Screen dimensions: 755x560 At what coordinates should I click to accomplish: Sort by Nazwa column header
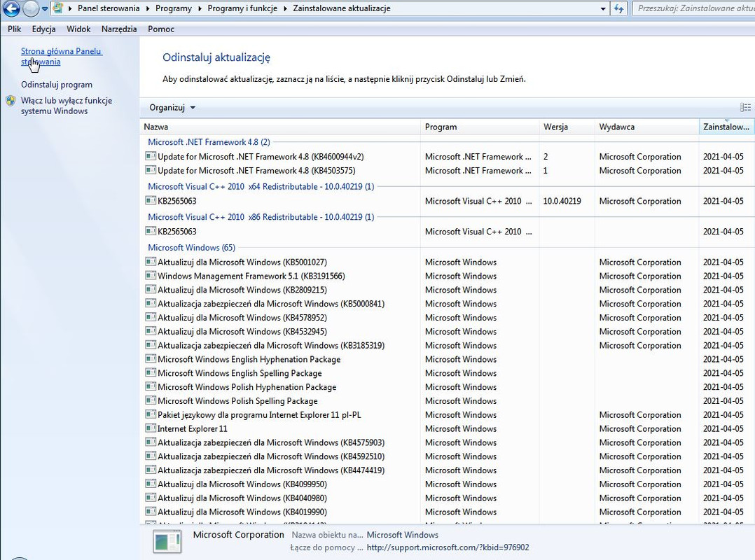(280, 127)
